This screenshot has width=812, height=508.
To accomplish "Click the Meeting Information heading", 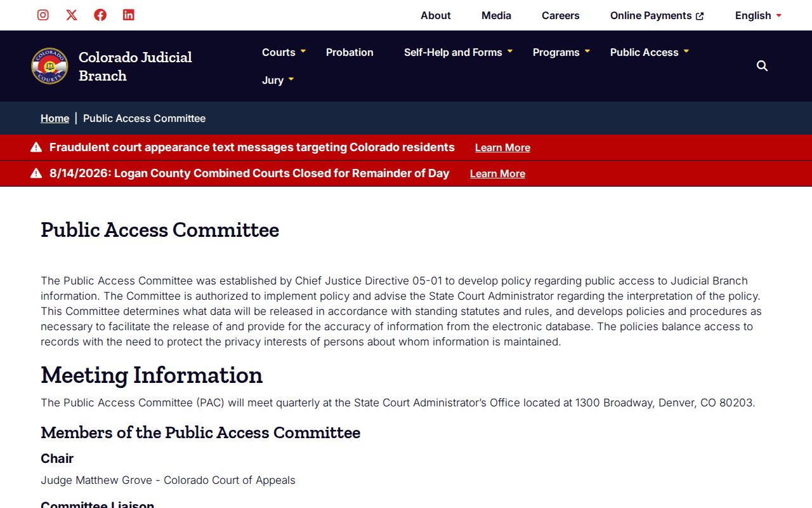I will [152, 375].
